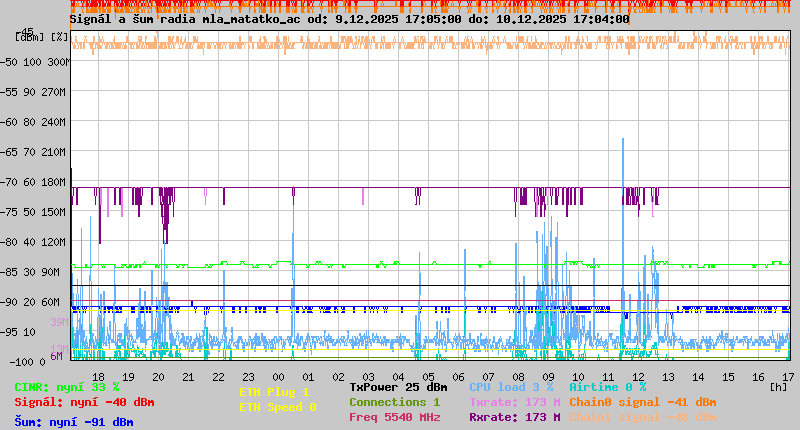Image resolution: width=800 pixels, height=430 pixels.
Task: Select the yellow ETH Plug legend label
Action: pos(274,392)
